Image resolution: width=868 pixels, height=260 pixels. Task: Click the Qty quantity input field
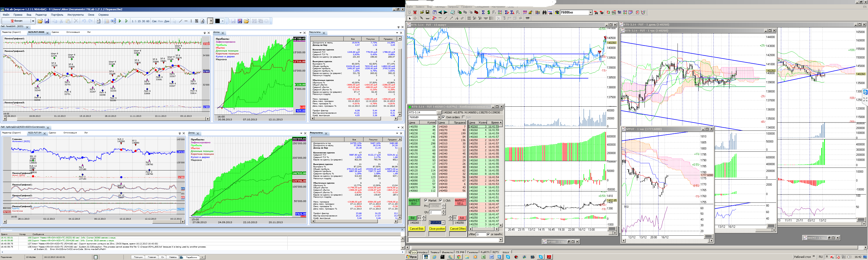[435, 212]
